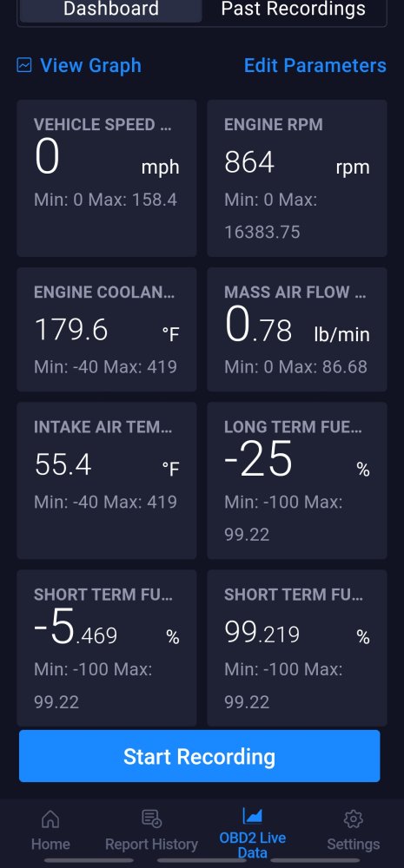Open the Mass Air Flow card
Screen dimensions: 404x868
point(297,329)
